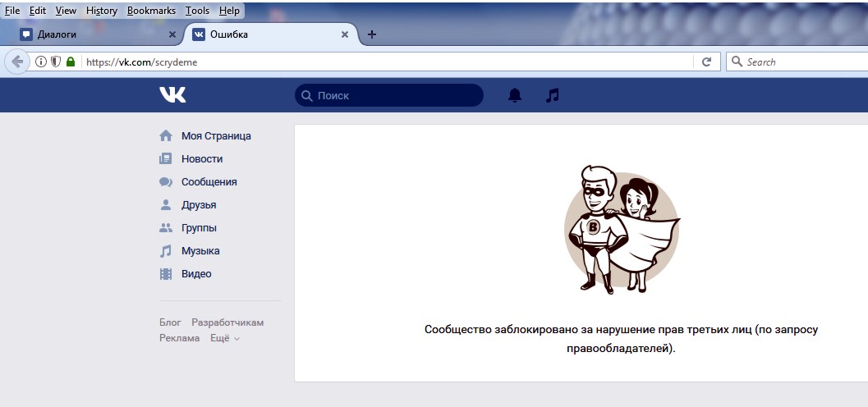Open the music note player icon

pyautogui.click(x=553, y=95)
